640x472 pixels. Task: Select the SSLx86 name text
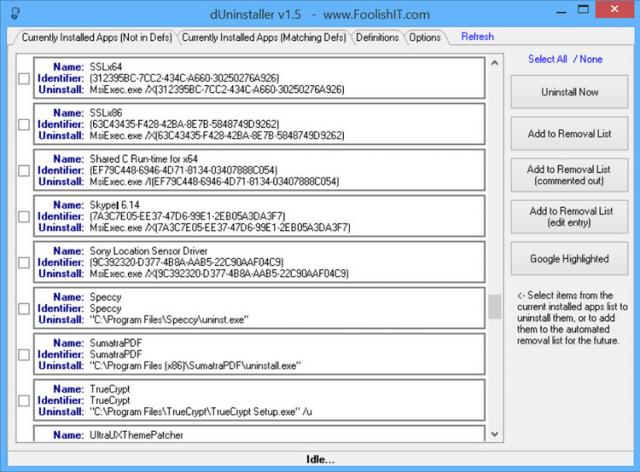(x=106, y=113)
